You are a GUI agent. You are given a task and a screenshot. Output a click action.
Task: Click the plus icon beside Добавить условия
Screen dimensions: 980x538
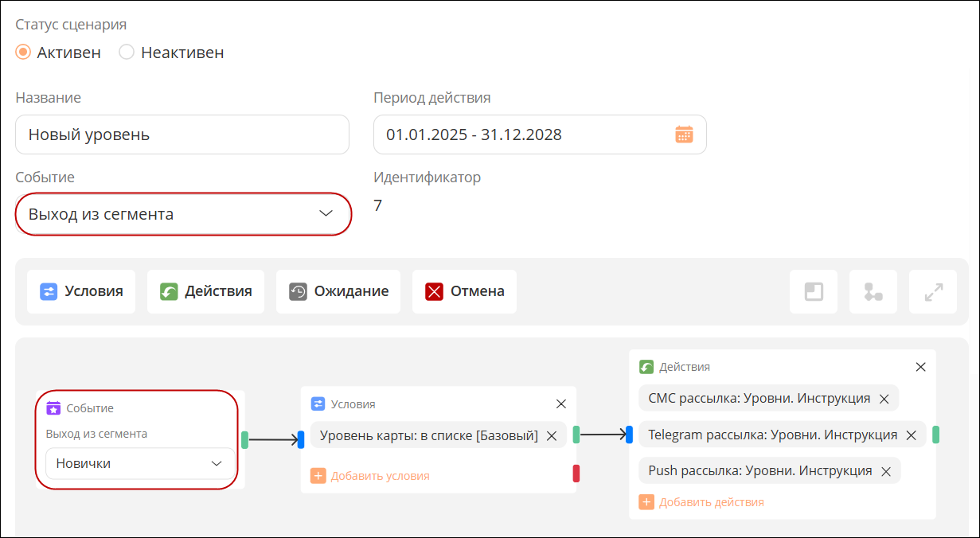(x=318, y=476)
